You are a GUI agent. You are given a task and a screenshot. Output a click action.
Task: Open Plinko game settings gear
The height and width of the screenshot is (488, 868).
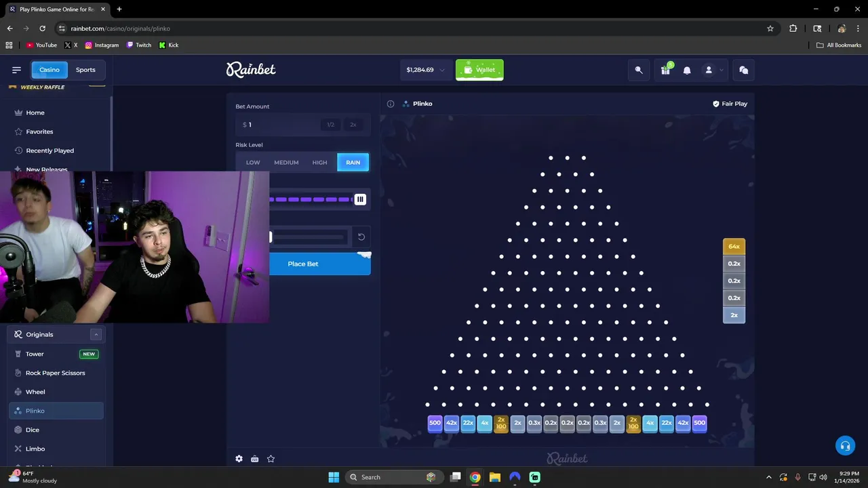coord(239,459)
